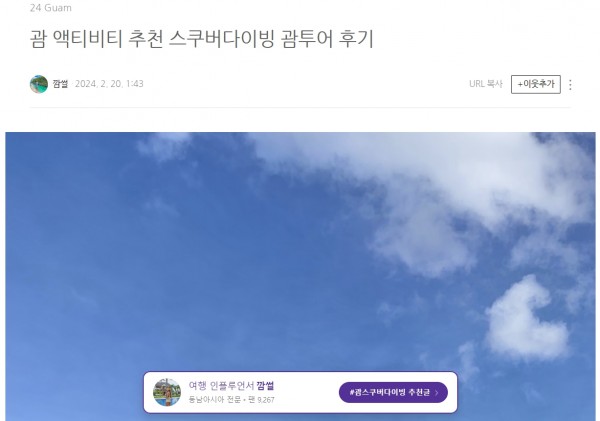The width and height of the screenshot is (600, 421).
Task: Open the 24 Guam category link
Action: (51, 8)
